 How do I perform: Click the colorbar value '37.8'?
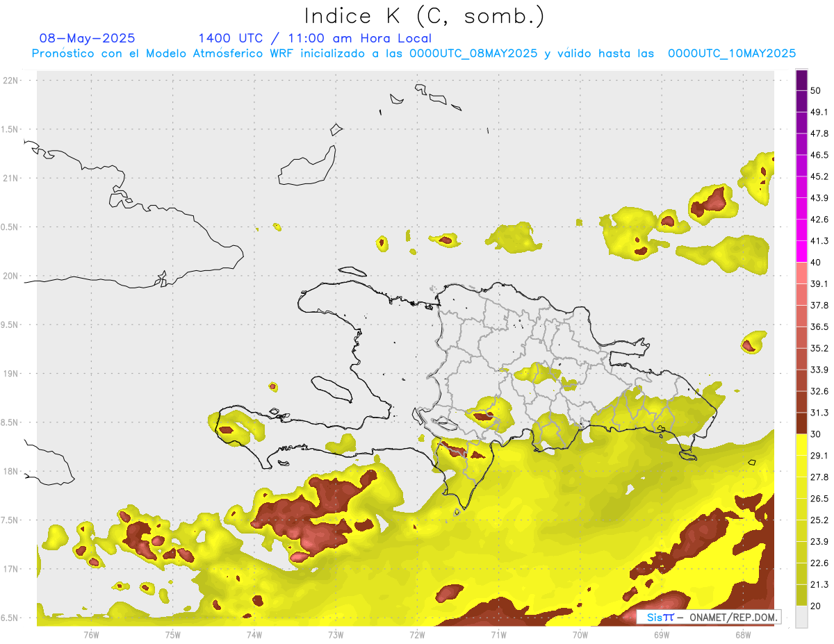(819, 306)
